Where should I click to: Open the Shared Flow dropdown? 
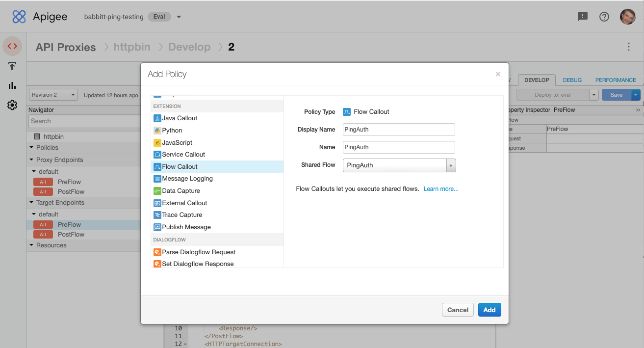(x=451, y=165)
